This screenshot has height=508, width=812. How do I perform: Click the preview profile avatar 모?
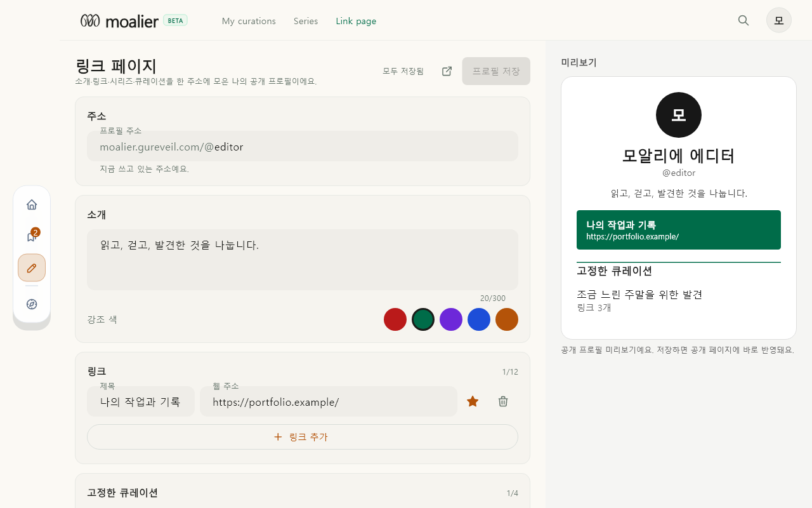[x=679, y=115]
